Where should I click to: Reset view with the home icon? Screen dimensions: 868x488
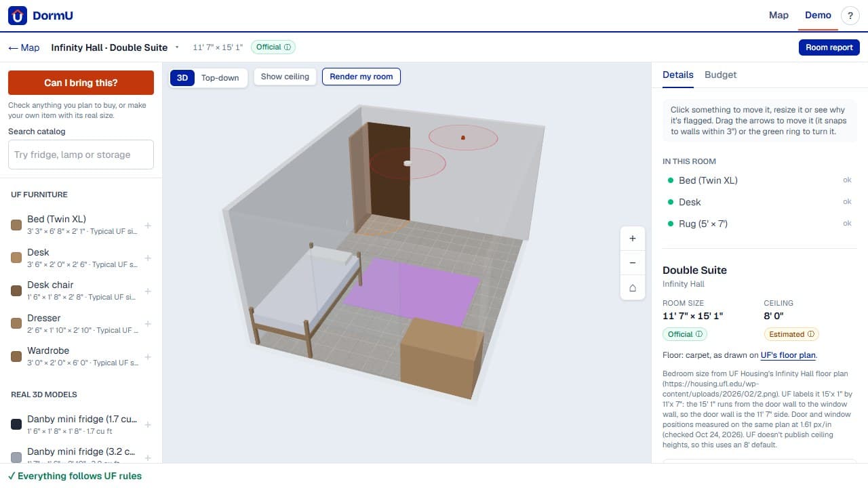633,287
